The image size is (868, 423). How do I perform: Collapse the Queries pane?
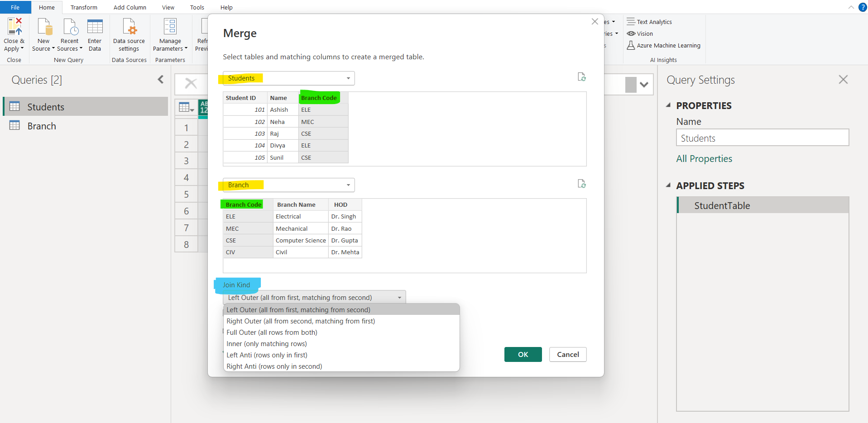pos(160,79)
